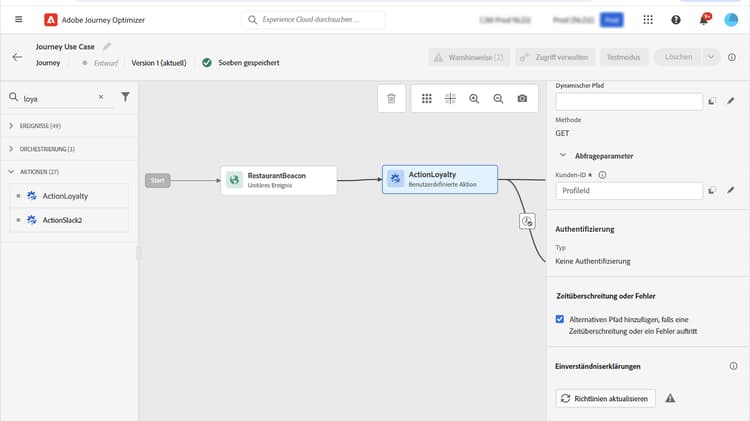Viewport: 750px width, 421px height.
Task: Edit the journey name pencil icon
Action: [107, 46]
